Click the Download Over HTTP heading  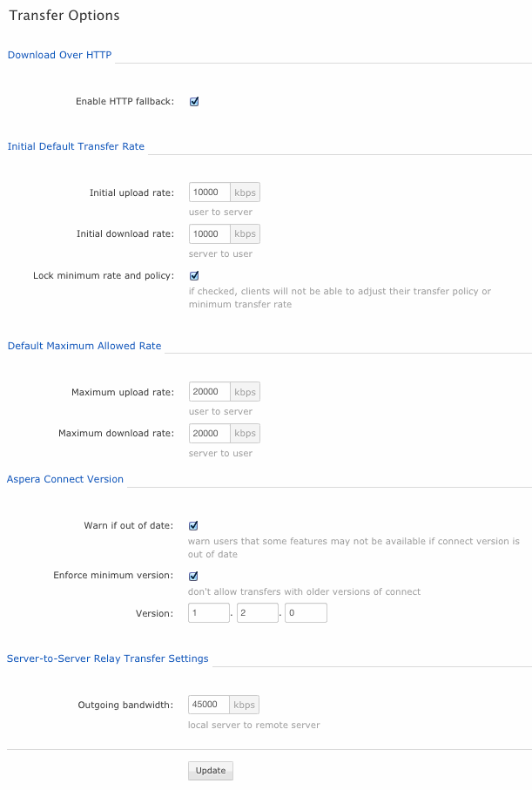59,55
